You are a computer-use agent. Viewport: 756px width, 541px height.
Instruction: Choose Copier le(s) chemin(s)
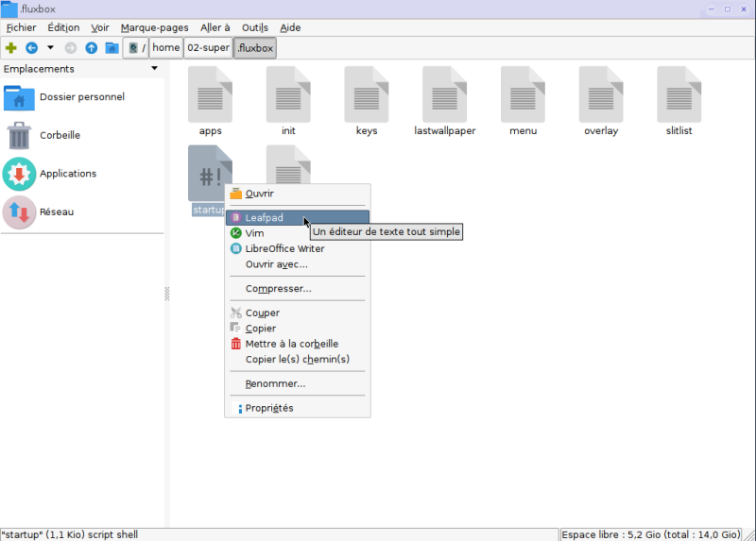pyautogui.click(x=298, y=359)
